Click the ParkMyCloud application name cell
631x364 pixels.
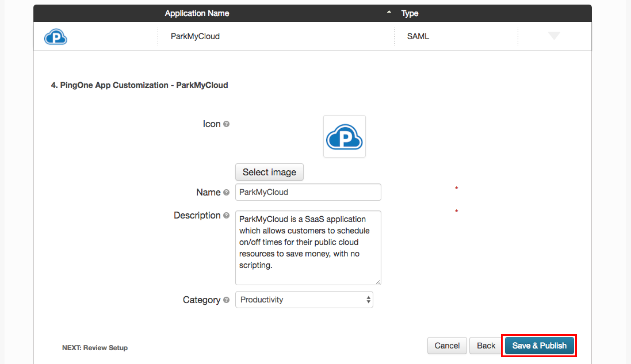click(195, 36)
